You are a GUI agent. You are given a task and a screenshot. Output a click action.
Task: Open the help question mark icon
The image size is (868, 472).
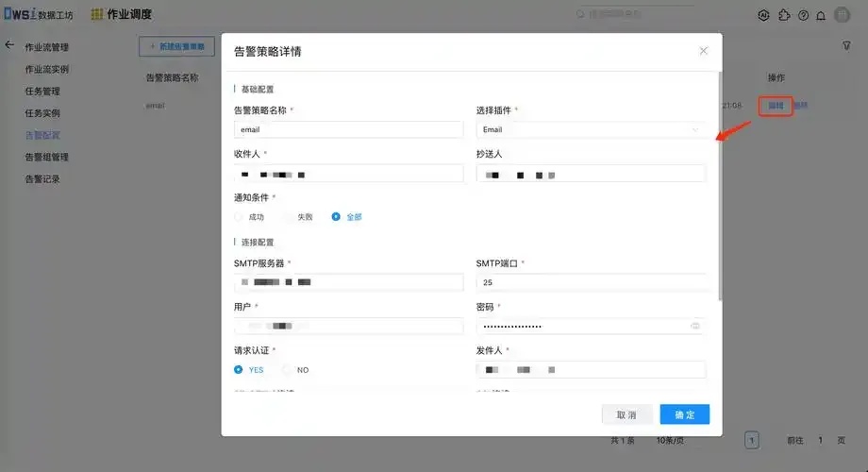click(803, 15)
